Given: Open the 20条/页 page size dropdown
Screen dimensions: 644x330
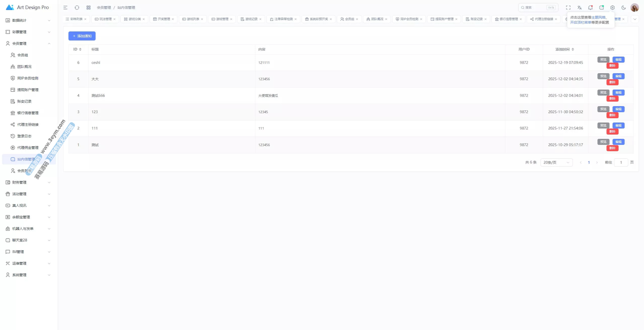Looking at the screenshot, I should pyautogui.click(x=556, y=162).
